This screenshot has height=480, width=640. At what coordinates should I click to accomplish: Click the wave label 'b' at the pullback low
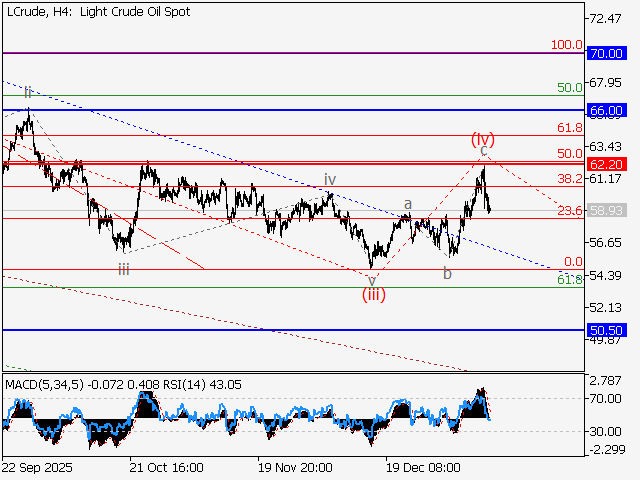click(447, 273)
